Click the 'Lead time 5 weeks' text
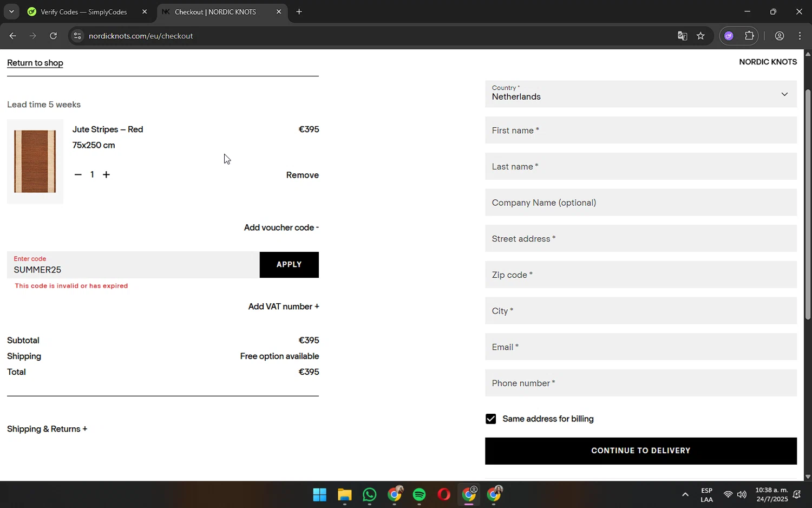This screenshot has height=508, width=812. click(44, 105)
